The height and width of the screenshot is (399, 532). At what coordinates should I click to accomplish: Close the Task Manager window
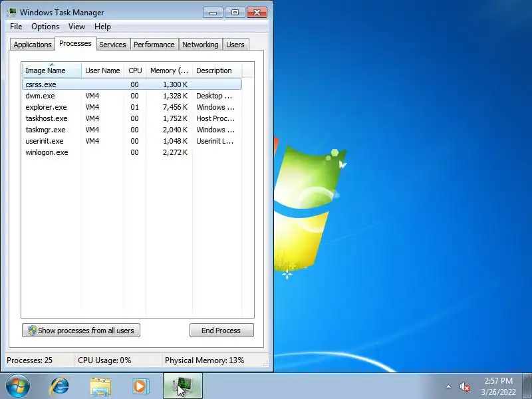pyautogui.click(x=257, y=13)
